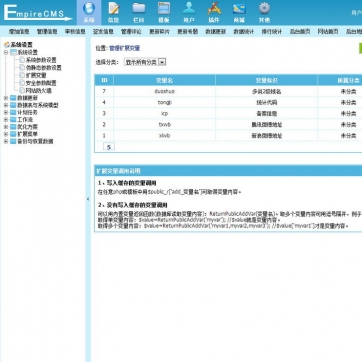This screenshot has height=362, width=362.
Task: Click the duoshuo variable name cell
Action: (x=165, y=91)
